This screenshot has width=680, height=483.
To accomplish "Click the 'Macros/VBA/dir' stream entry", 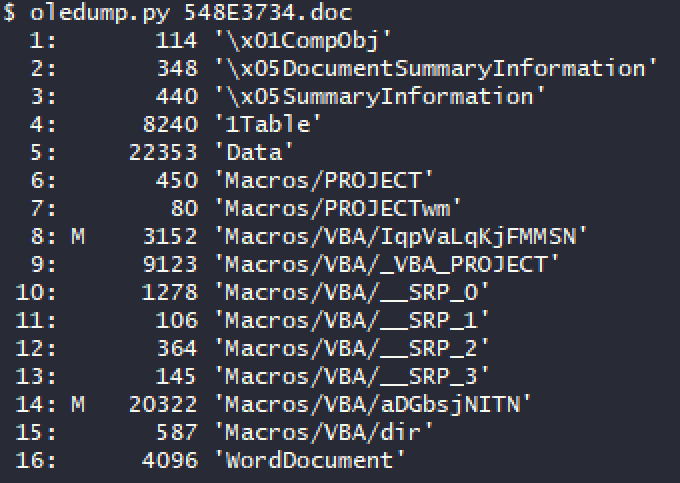I will 324,432.
